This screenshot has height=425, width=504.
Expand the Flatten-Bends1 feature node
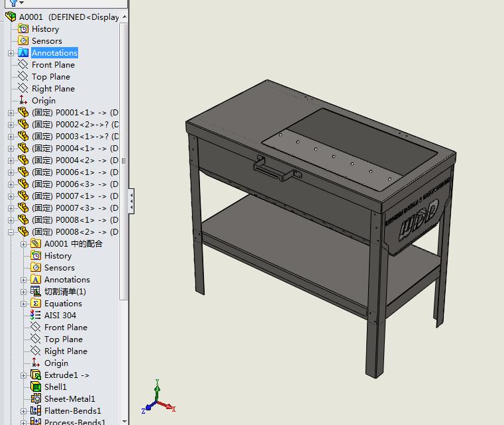(x=23, y=411)
